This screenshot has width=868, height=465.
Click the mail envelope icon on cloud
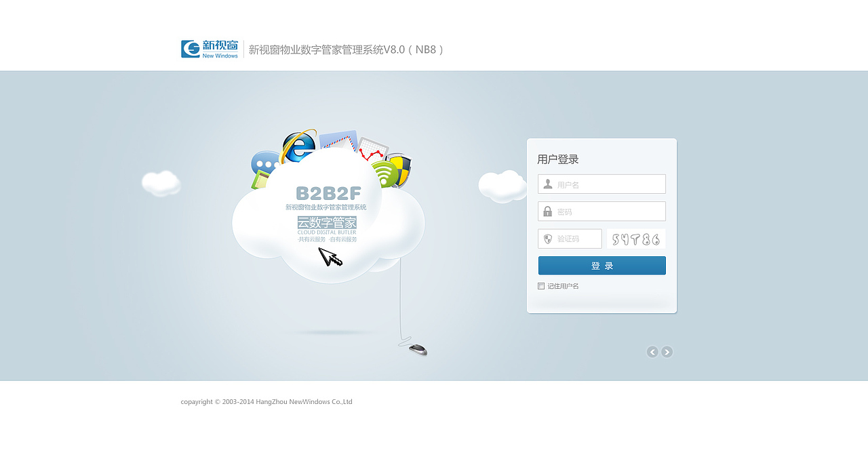(x=338, y=141)
